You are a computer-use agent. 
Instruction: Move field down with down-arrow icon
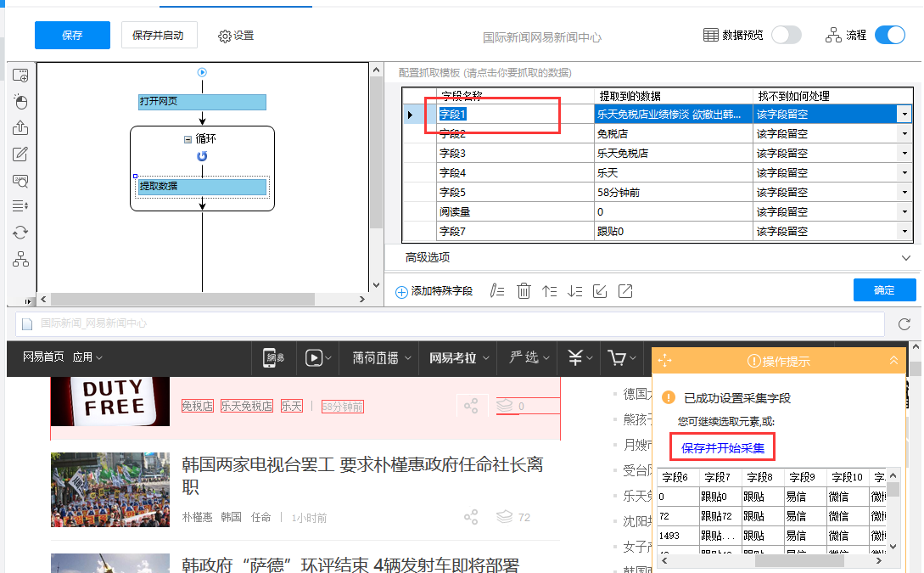pyautogui.click(x=575, y=291)
